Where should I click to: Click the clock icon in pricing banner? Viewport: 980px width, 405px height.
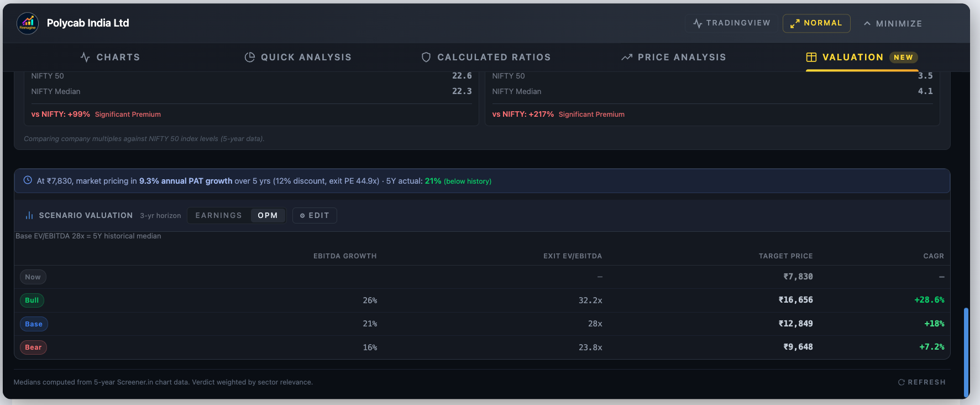coord(28,180)
